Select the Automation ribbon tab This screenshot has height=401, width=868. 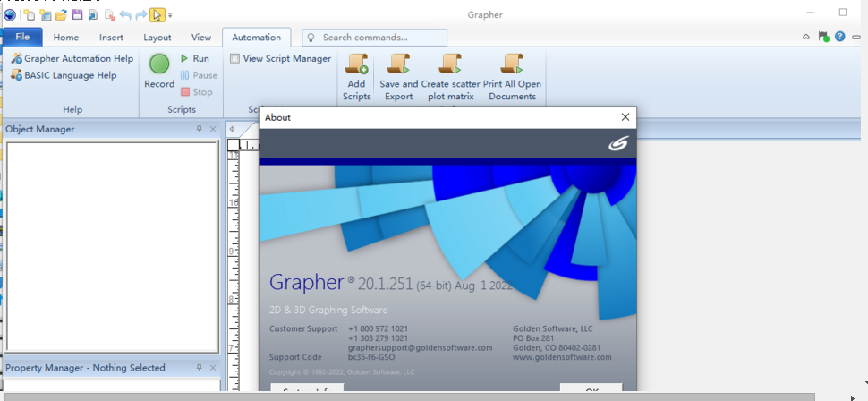256,37
